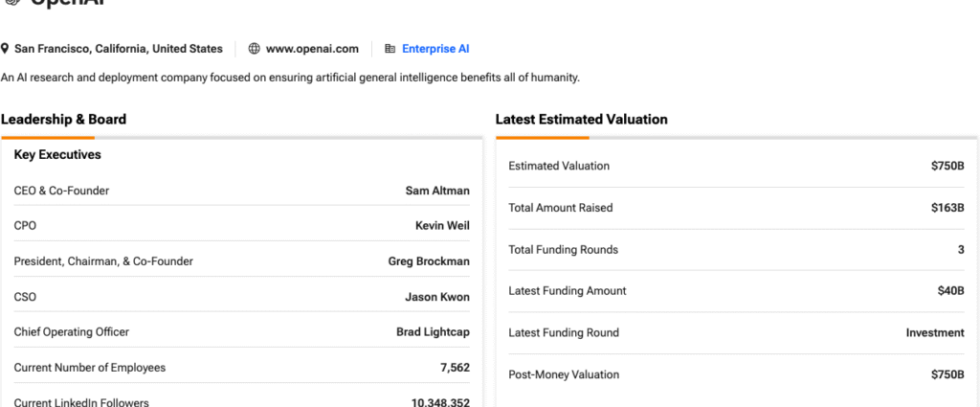Click Brad Lightcap's name
Image resolution: width=980 pixels, height=407 pixels.
[433, 332]
